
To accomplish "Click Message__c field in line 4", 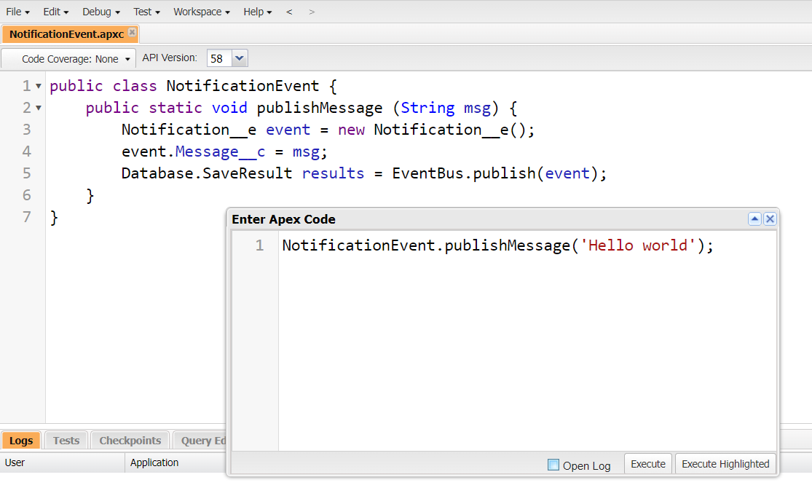I will pos(220,151).
